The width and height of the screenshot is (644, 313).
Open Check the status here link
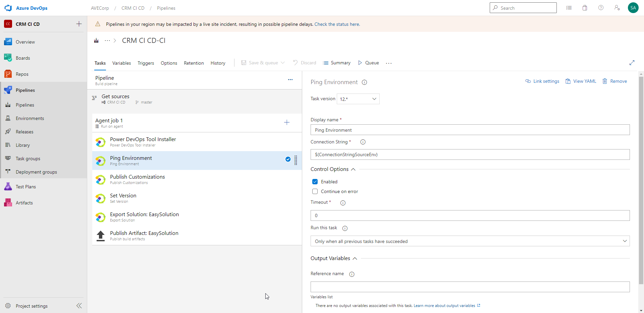[x=337, y=24]
